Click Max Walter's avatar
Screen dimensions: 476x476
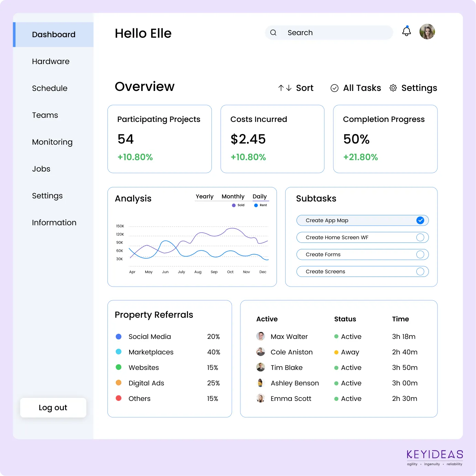[x=261, y=336]
